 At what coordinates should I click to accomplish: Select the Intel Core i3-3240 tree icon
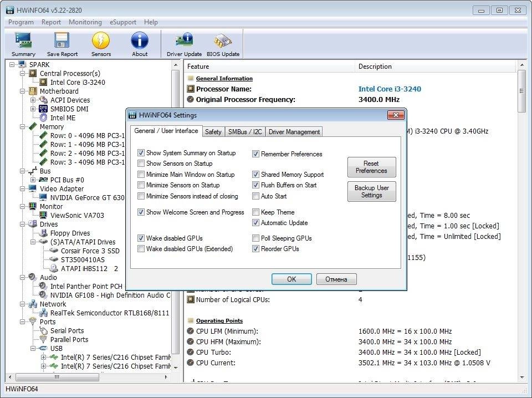[43, 82]
